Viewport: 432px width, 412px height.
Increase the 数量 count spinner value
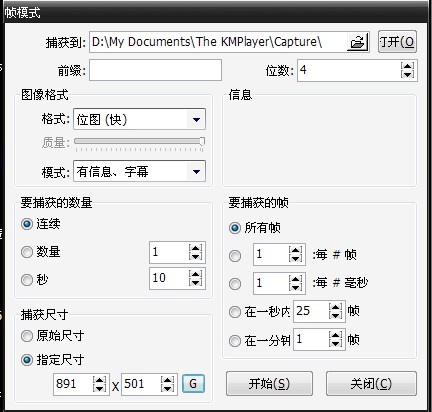pos(195,248)
